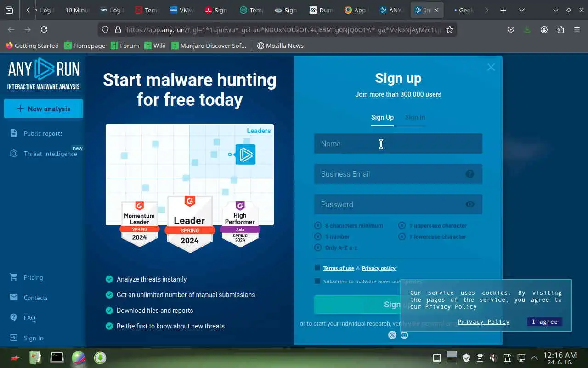The image size is (588, 368).
Task: Toggle password visibility eye icon
Action: pyautogui.click(x=469, y=204)
